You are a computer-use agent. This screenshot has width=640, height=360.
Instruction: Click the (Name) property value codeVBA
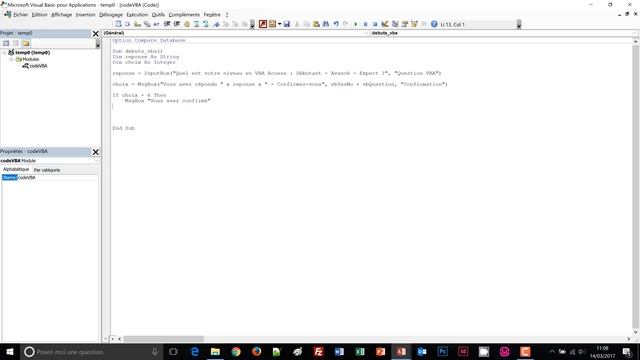tap(58, 178)
